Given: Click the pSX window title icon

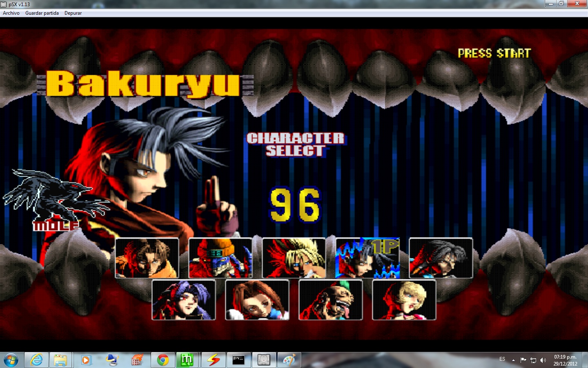Looking at the screenshot, I should pos(4,4).
